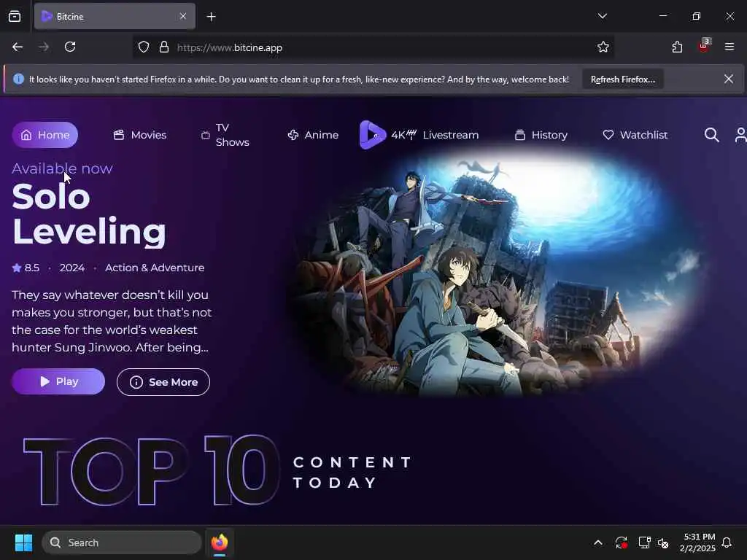Open the Home nav item

tap(44, 135)
